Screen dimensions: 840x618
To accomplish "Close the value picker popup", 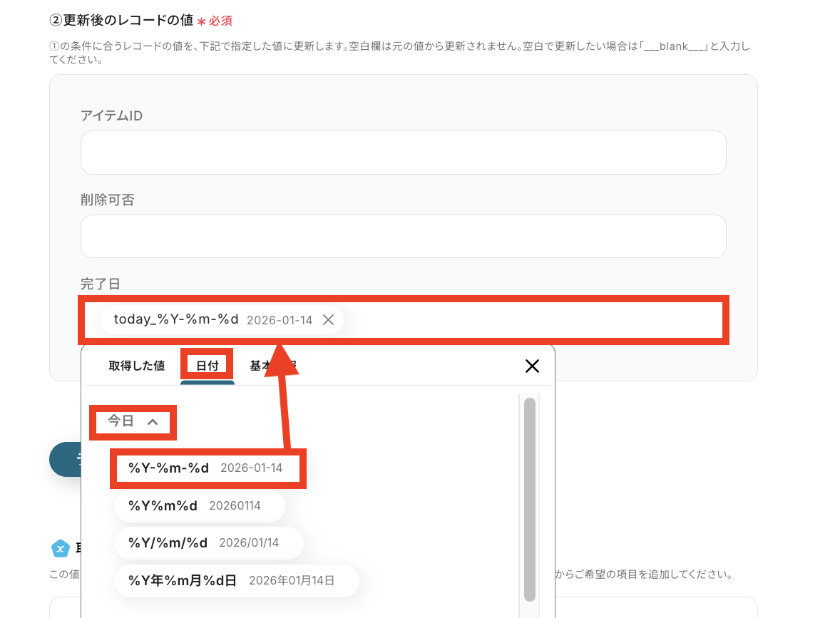I will [532, 366].
